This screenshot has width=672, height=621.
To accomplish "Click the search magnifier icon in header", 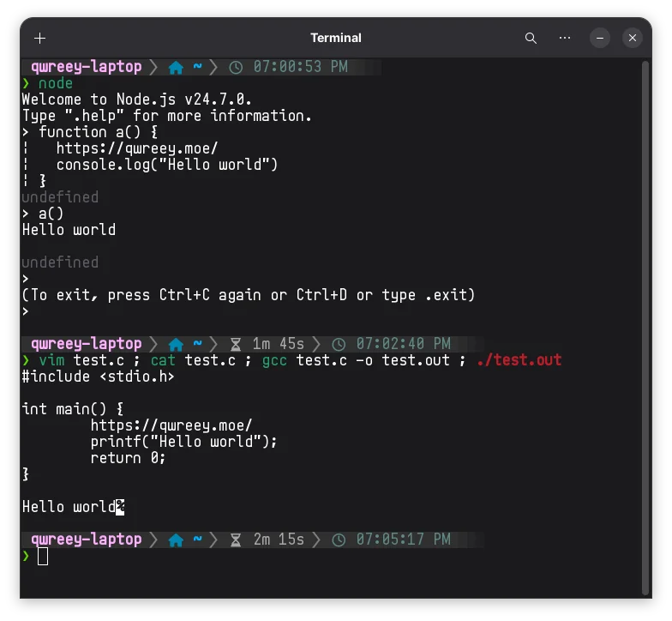I will 531,38.
